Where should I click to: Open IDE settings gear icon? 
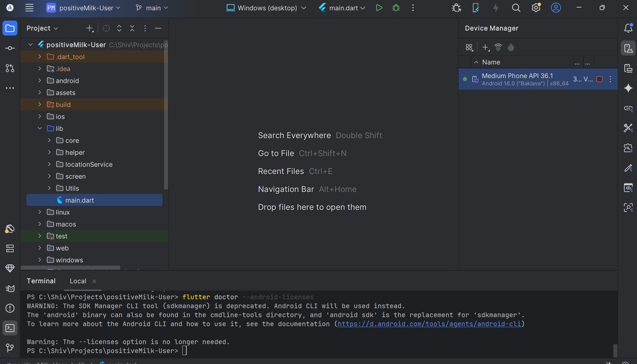click(536, 8)
